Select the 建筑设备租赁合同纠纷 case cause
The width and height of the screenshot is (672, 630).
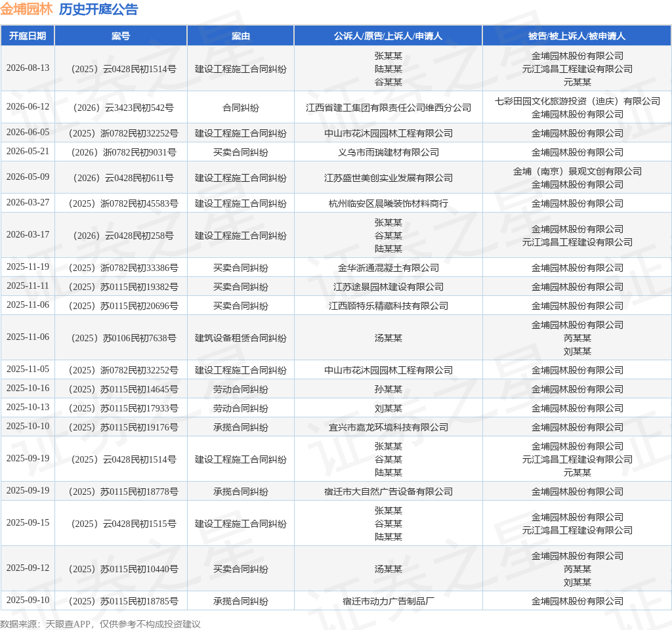(240, 338)
